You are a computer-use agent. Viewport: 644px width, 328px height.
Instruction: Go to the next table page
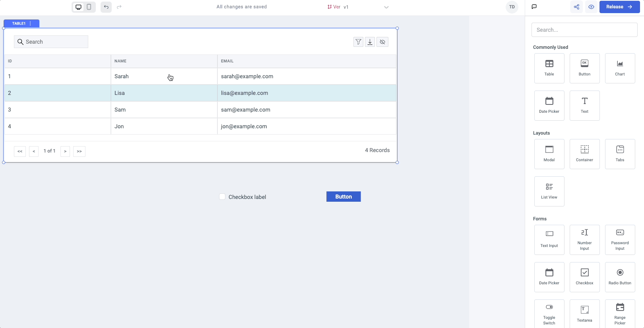[x=65, y=151]
